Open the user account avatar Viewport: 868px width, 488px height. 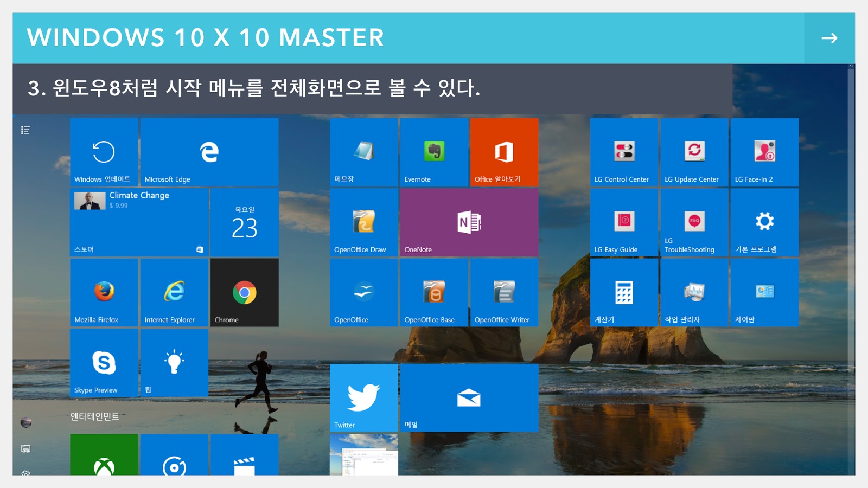[26, 422]
